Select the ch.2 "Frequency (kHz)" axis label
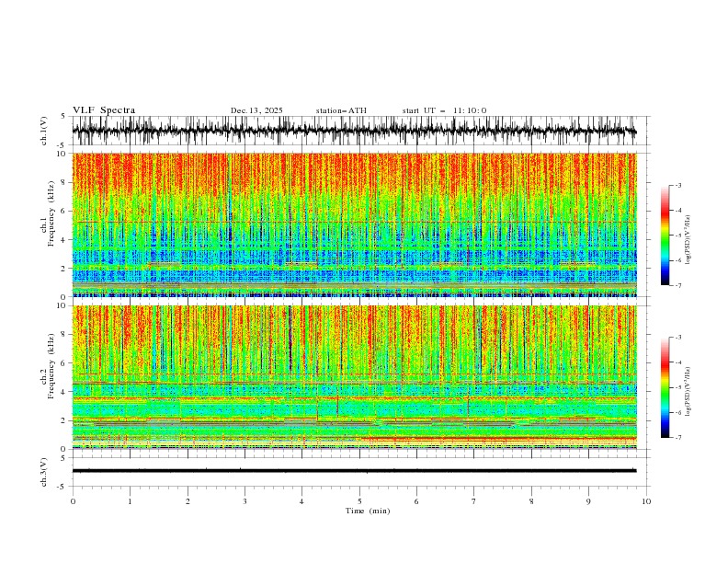This screenshot has width=728, height=563. (x=51, y=365)
